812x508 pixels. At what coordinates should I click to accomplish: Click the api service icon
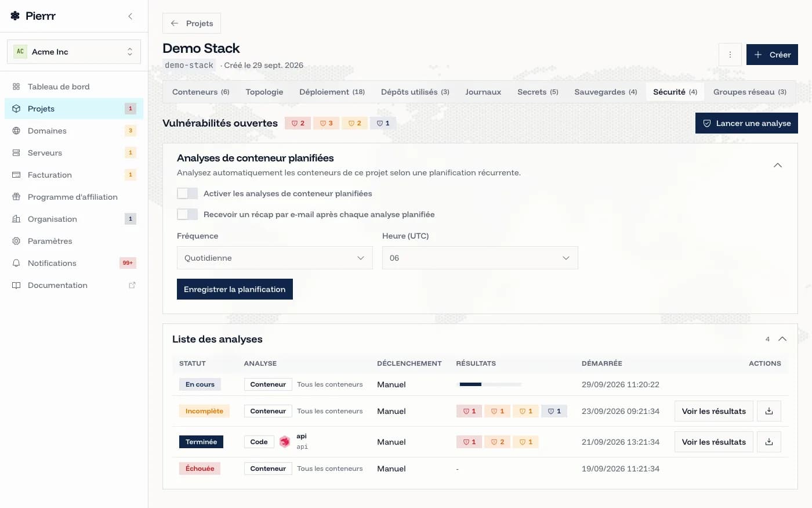point(285,442)
